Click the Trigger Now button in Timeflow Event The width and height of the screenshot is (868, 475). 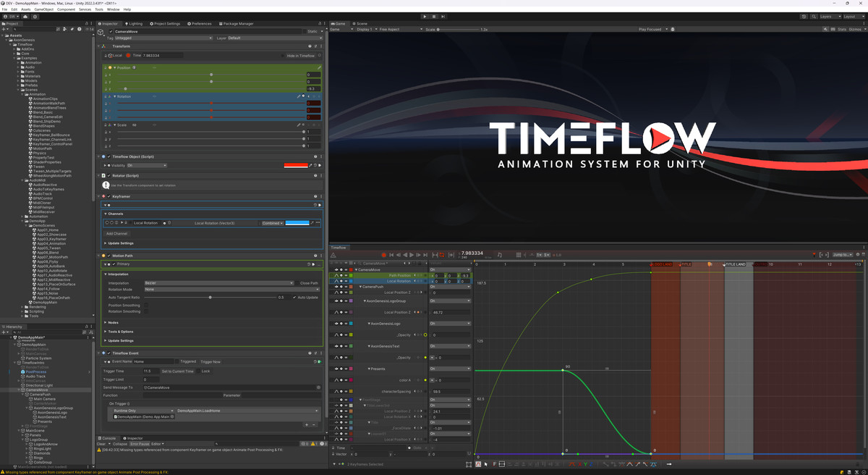point(210,361)
